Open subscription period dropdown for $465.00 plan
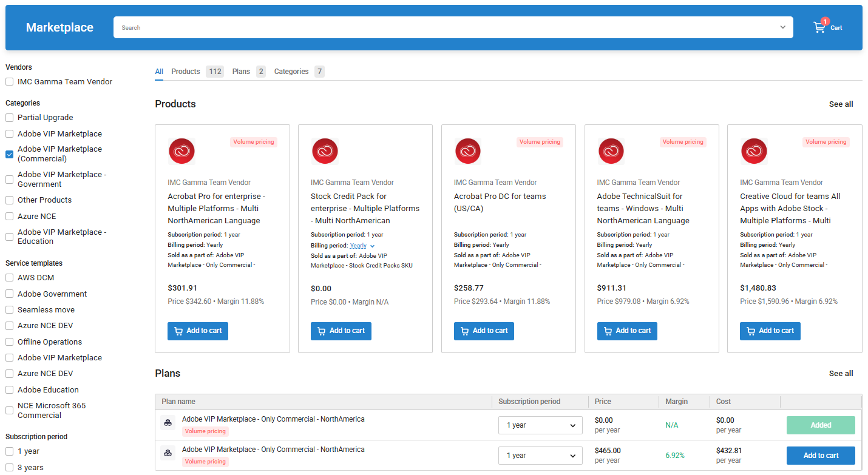The width and height of the screenshot is (868, 475). 540,456
